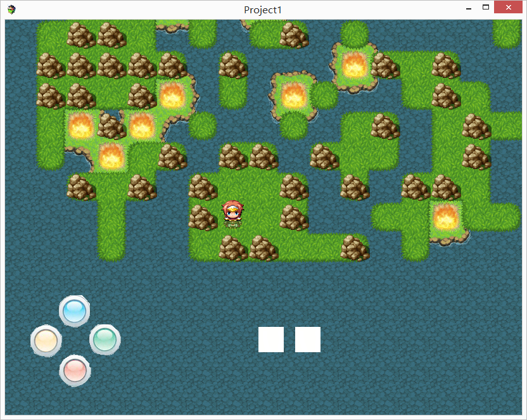Viewport: 527px width, 420px height.
Task: Tap the orange left button on the d-pad
Action: tap(46, 340)
